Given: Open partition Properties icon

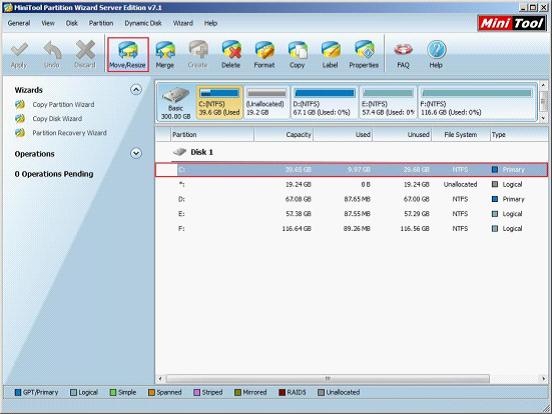Looking at the screenshot, I should tap(364, 55).
